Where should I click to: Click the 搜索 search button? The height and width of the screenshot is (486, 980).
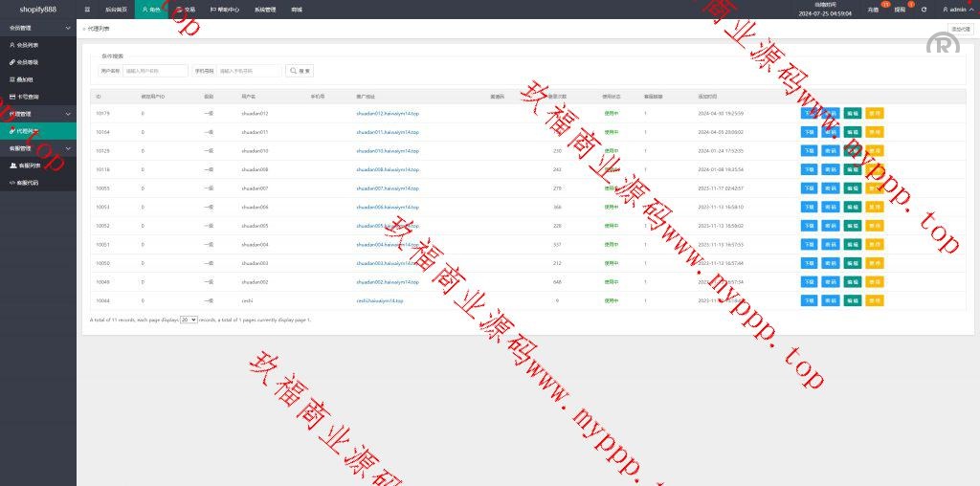301,71
